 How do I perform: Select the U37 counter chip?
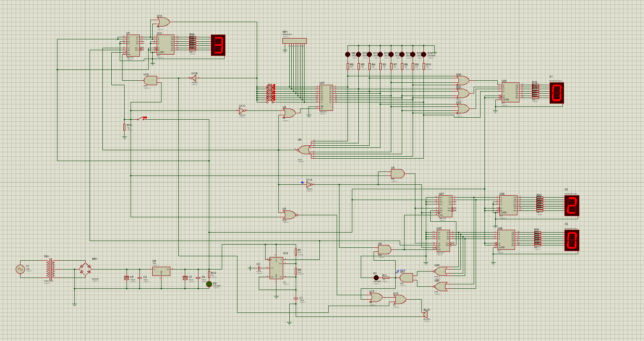click(x=445, y=206)
